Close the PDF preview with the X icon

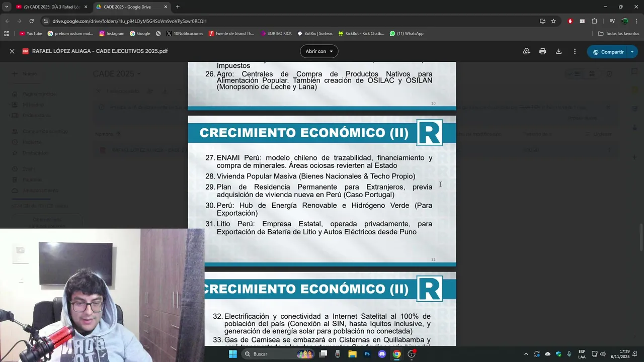12,51
